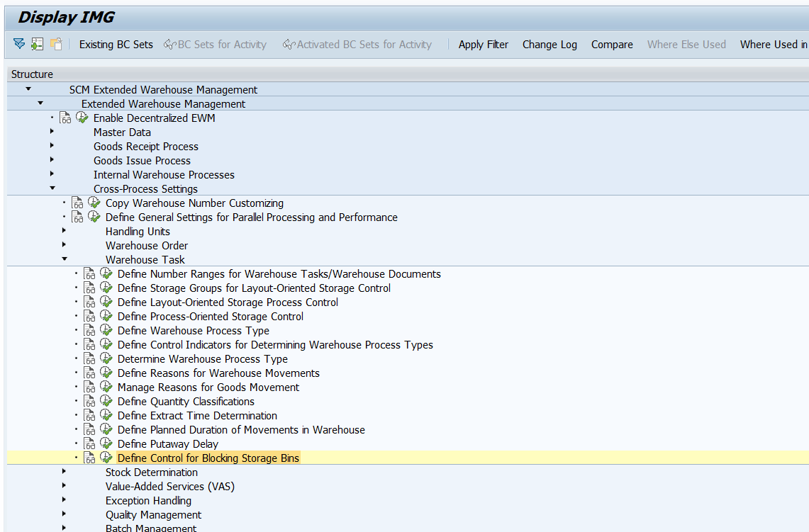This screenshot has height=532, width=809.
Task: Execute the Enable Decentralized EWM activity icon
Action: click(x=82, y=118)
